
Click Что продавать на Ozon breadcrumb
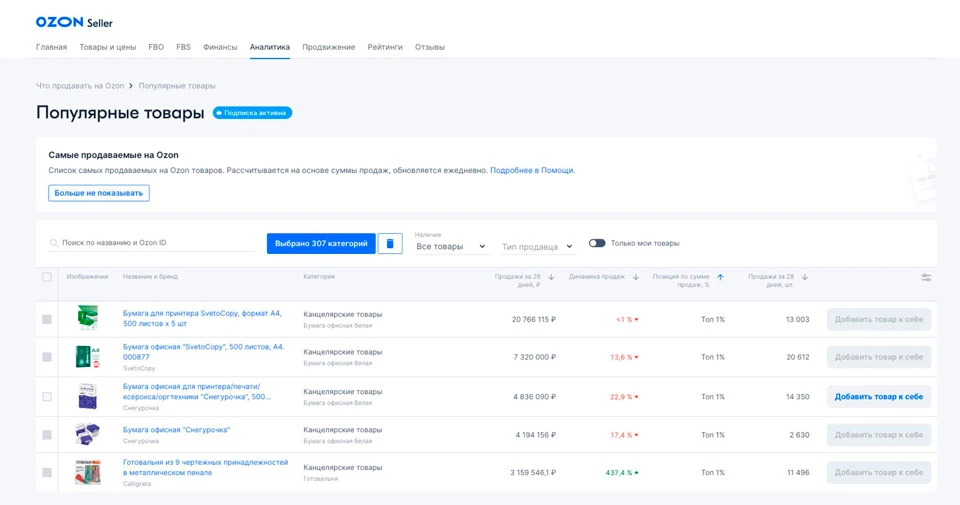click(80, 86)
